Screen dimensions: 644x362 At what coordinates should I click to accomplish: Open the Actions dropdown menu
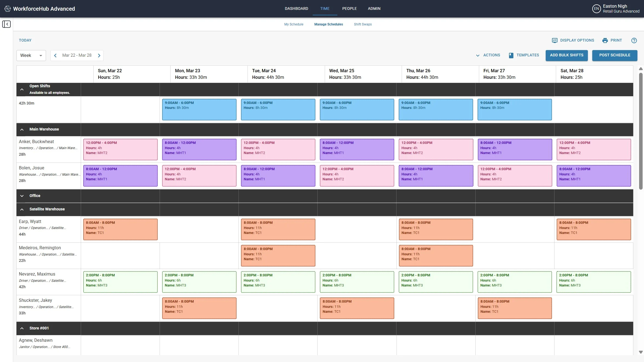488,55
